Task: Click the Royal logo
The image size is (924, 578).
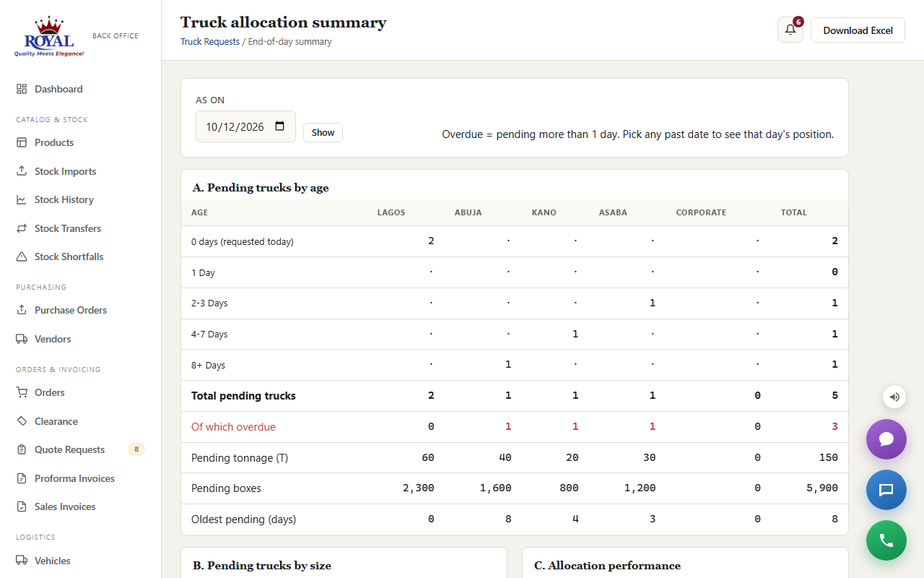Action: point(49,36)
